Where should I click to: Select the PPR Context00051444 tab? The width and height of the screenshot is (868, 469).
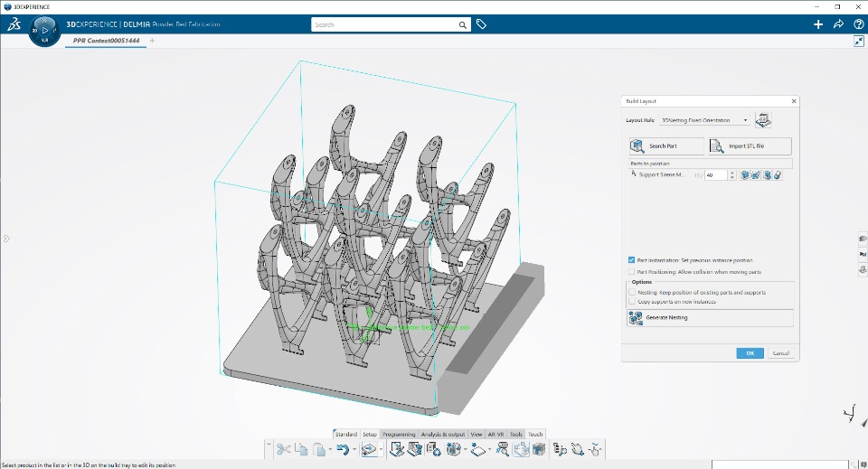pos(107,41)
